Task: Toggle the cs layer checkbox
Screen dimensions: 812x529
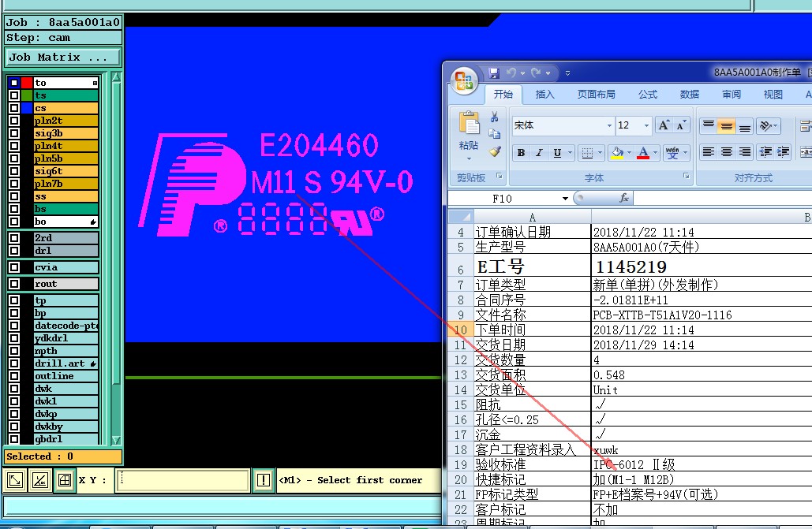Action: point(14,108)
